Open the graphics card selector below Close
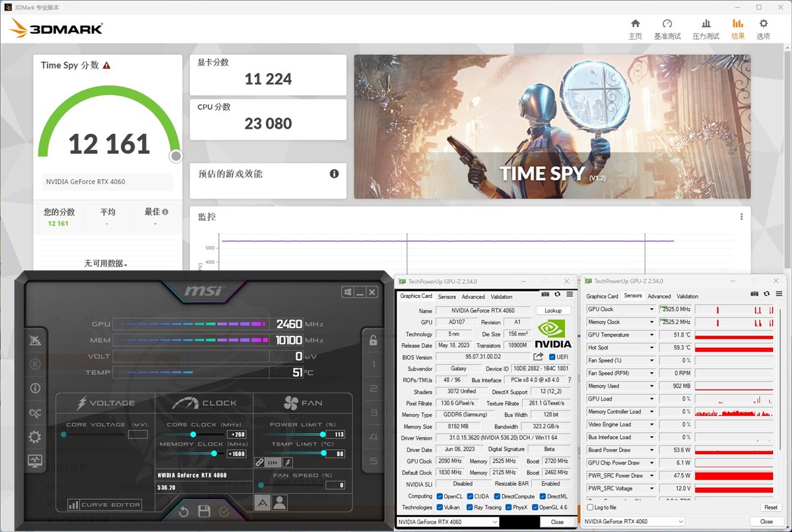The image size is (792, 532). 446,521
